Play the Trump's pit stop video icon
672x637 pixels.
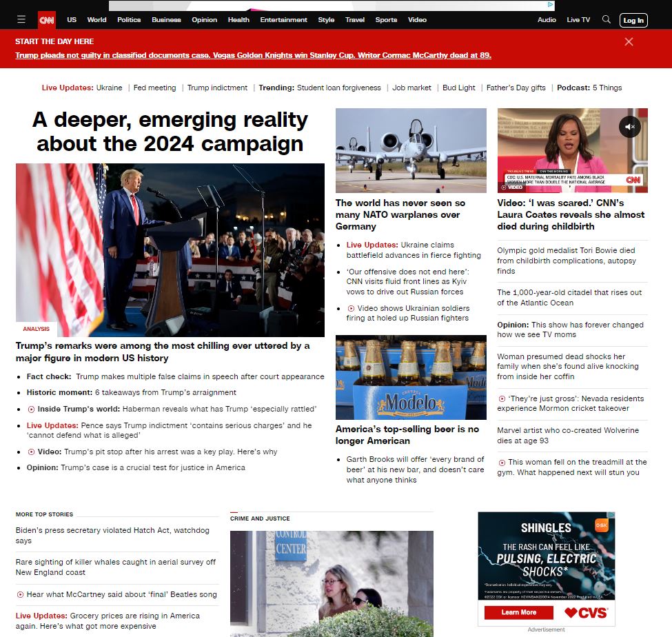(x=31, y=452)
